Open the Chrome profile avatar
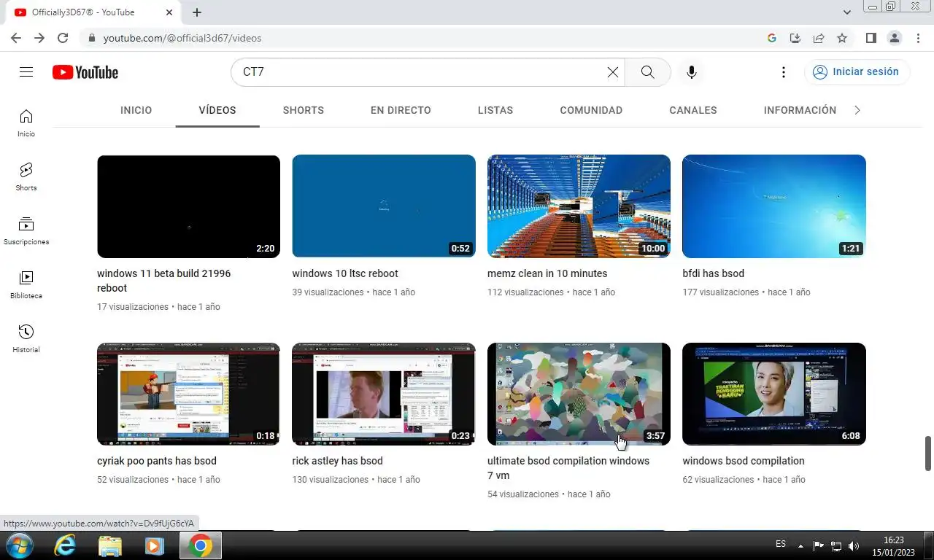Screen dimensions: 934x560 (895, 38)
